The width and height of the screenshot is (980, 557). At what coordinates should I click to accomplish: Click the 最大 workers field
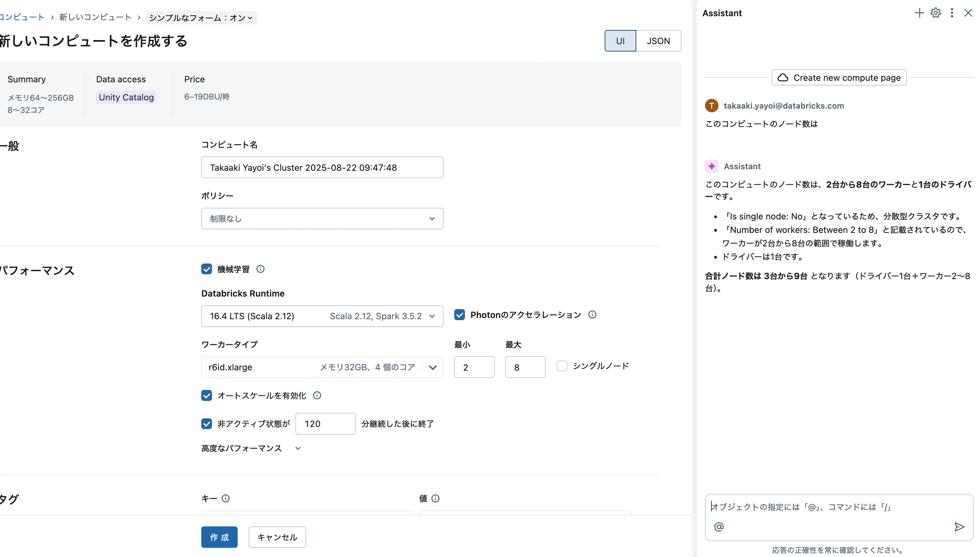[525, 367]
